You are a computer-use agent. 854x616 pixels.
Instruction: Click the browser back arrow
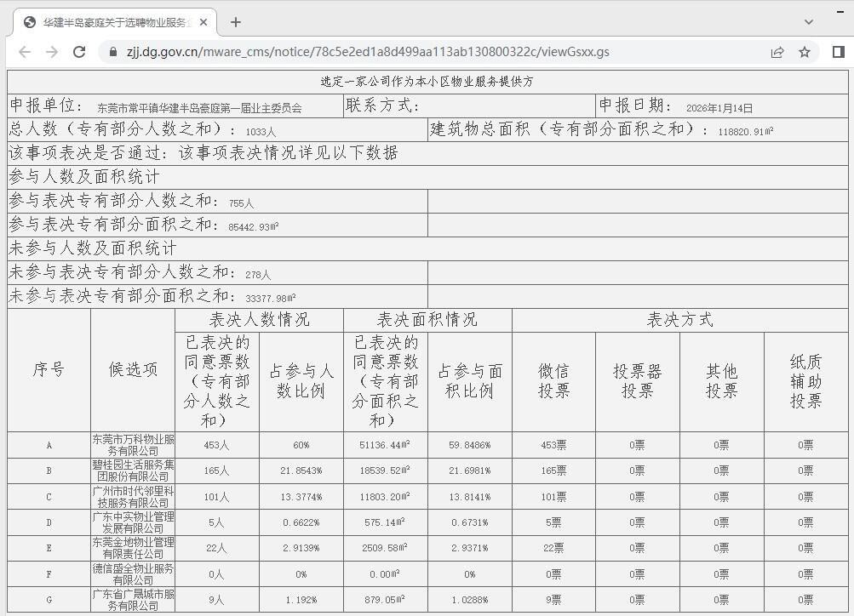(25, 52)
